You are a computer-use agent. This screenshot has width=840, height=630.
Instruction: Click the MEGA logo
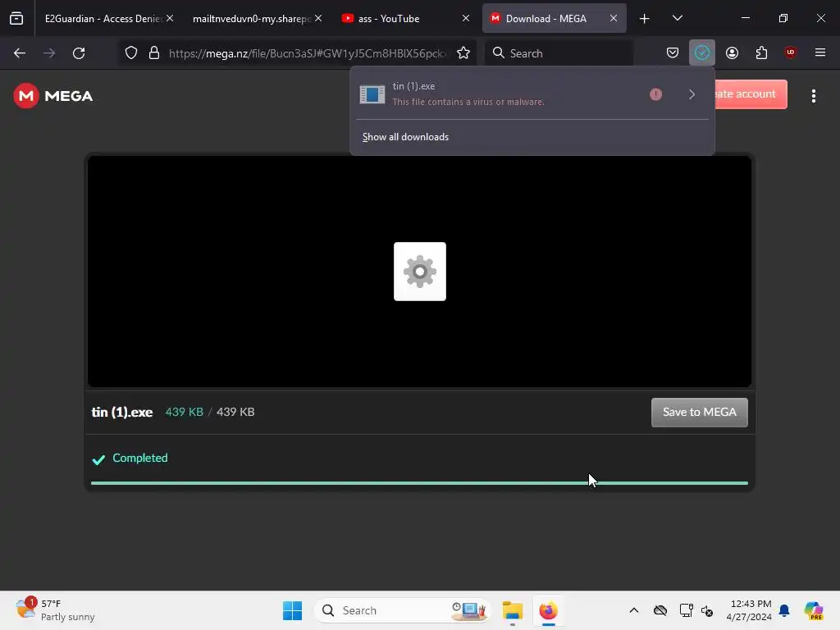pos(53,96)
